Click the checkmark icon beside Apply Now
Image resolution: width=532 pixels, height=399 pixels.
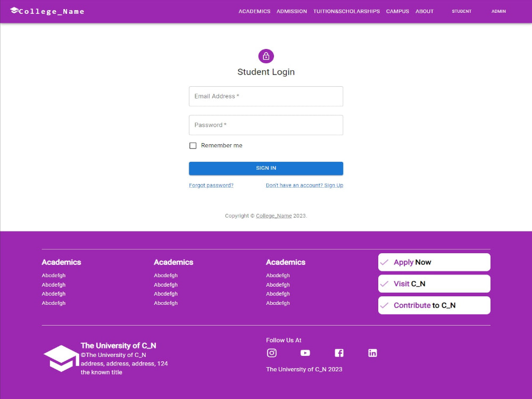coord(385,262)
